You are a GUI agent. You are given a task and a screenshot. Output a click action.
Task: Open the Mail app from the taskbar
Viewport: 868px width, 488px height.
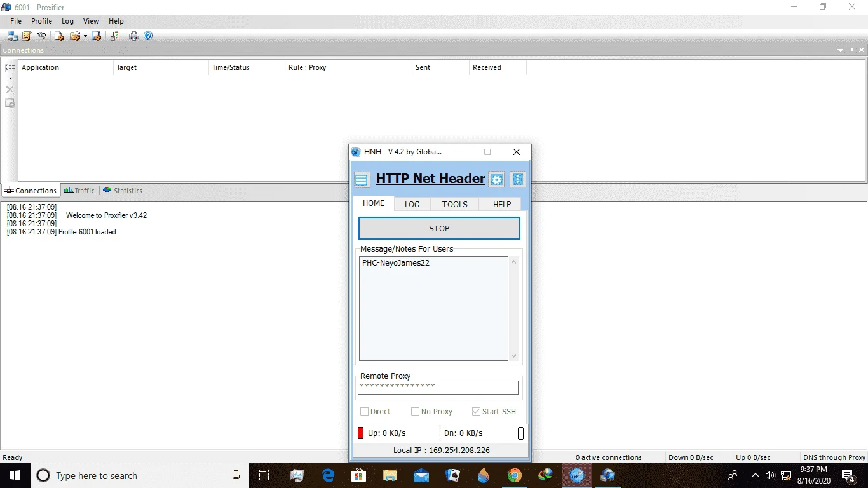click(421, 475)
